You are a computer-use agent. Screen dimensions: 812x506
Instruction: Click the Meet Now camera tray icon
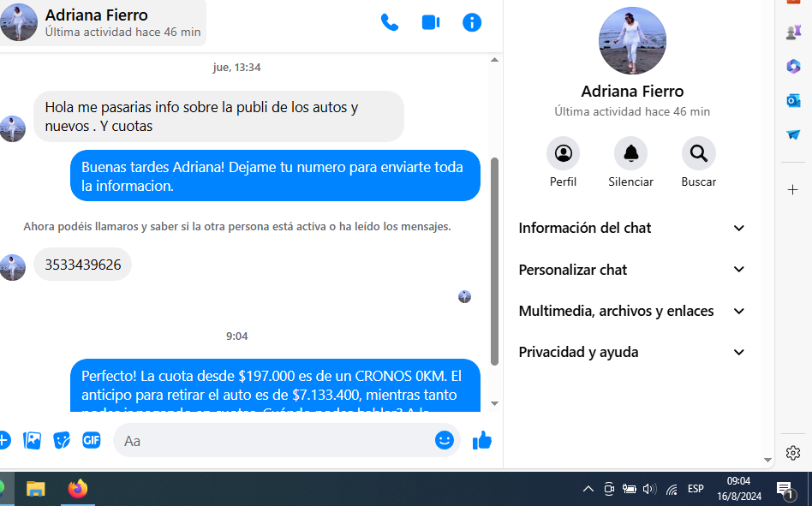click(609, 489)
